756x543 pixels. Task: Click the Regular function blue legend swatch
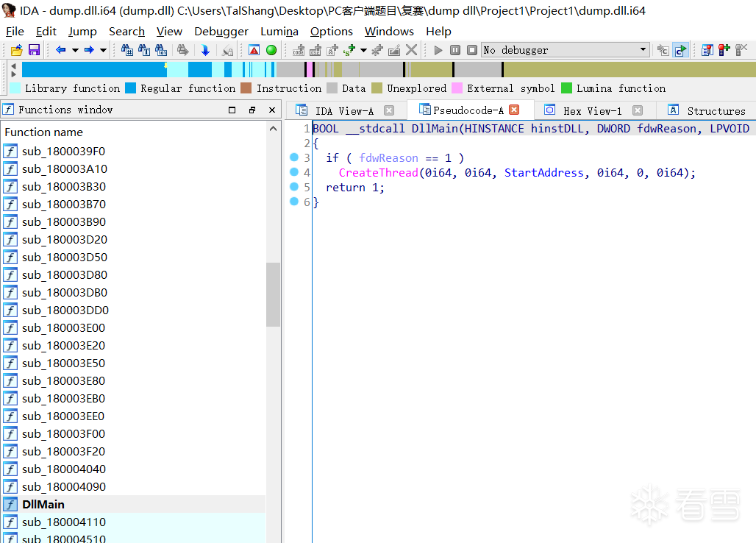pyautogui.click(x=130, y=88)
